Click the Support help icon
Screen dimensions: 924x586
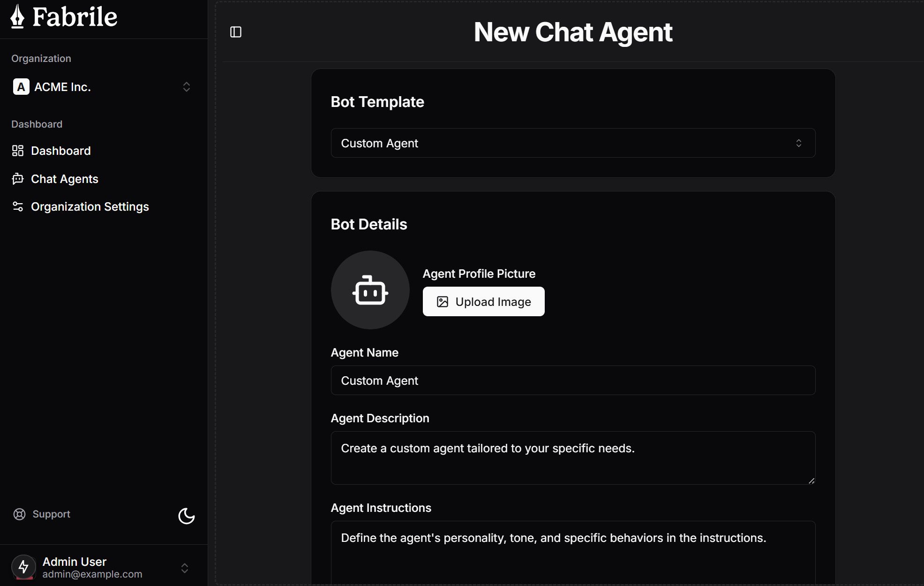coord(20,514)
